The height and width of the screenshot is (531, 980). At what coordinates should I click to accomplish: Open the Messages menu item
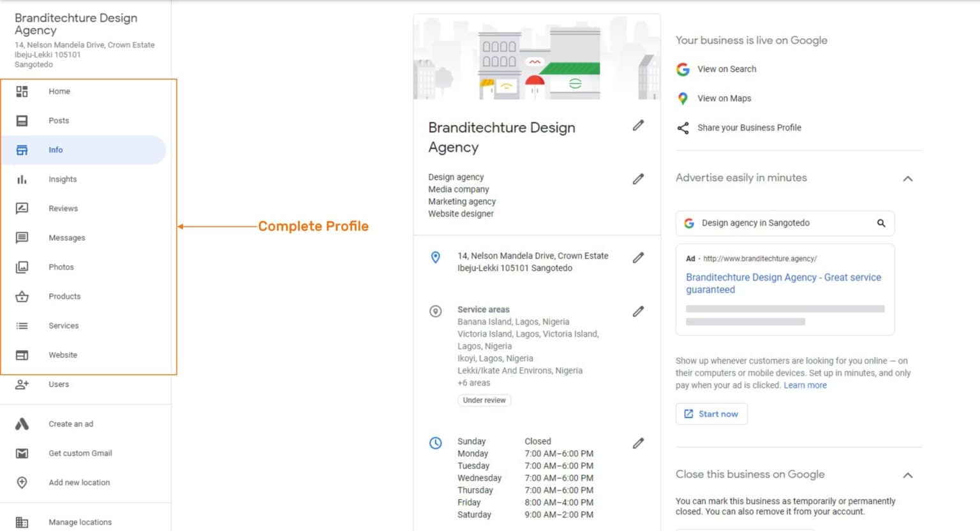coord(84,238)
